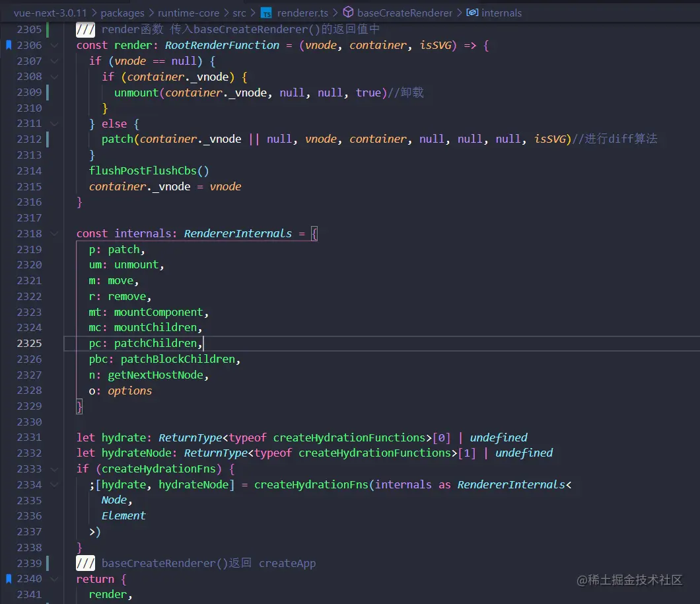Collapse the render function at line 2306
The image size is (700, 604).
click(x=54, y=45)
